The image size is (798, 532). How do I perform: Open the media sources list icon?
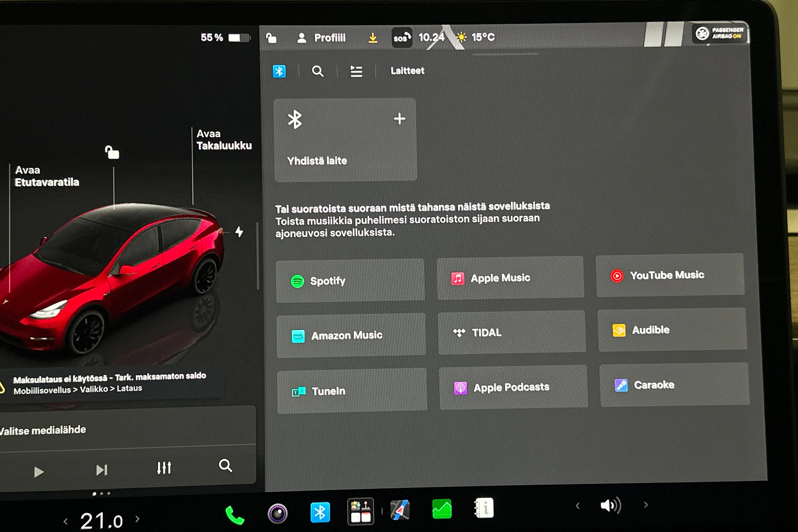356,71
